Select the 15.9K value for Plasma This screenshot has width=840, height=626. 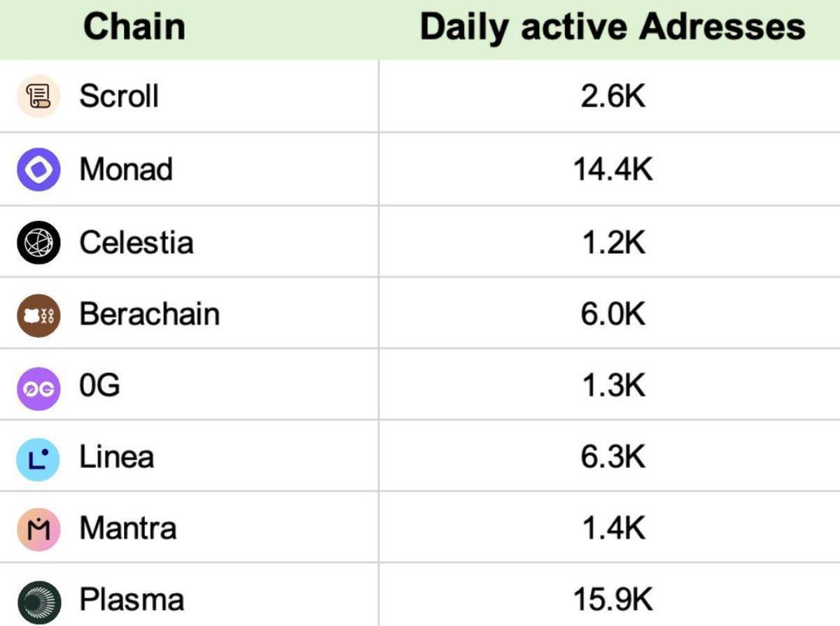613,600
